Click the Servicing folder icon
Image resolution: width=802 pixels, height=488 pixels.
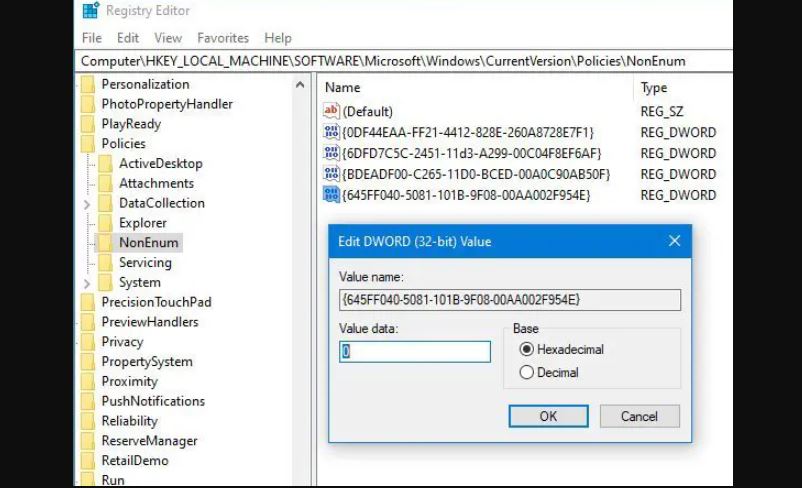point(105,262)
